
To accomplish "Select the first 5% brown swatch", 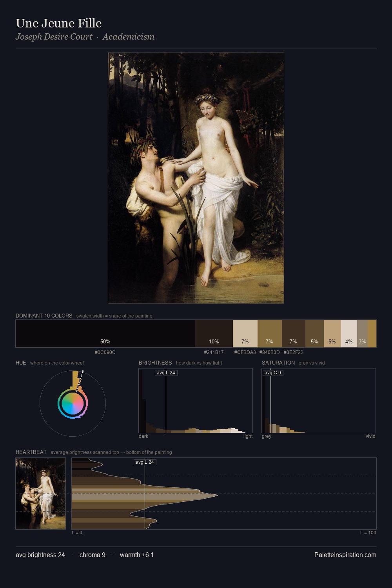I will pos(314,334).
